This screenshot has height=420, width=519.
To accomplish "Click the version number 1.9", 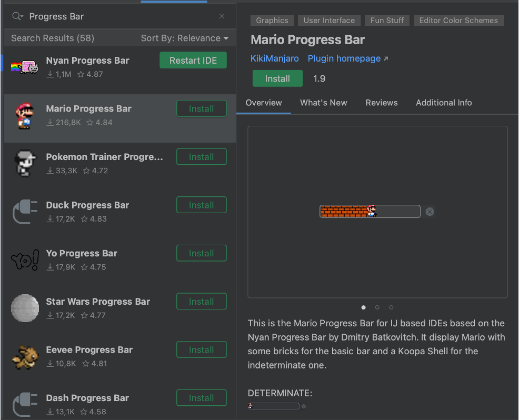I will pos(319,78).
